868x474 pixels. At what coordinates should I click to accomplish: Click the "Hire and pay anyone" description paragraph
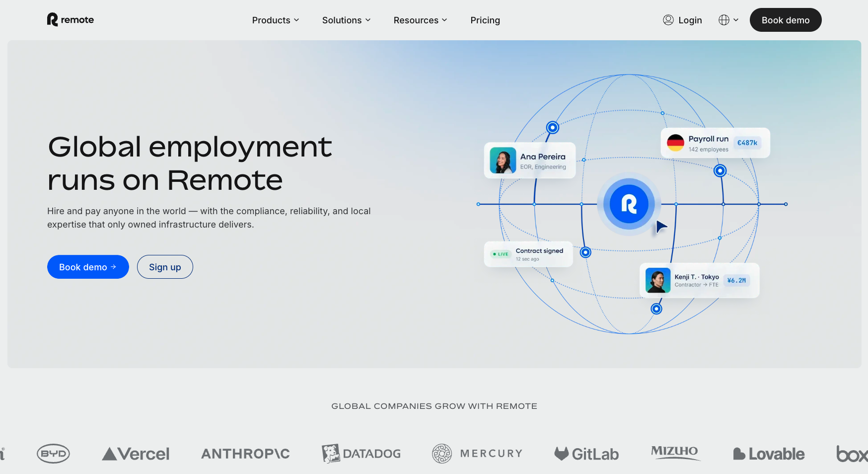[209, 218]
